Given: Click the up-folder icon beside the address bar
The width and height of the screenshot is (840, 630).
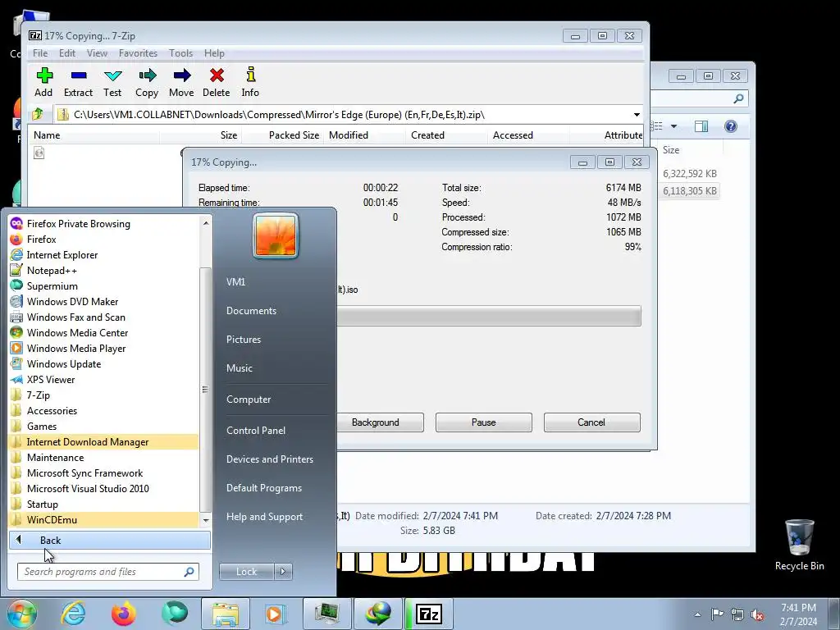Looking at the screenshot, I should [x=38, y=114].
